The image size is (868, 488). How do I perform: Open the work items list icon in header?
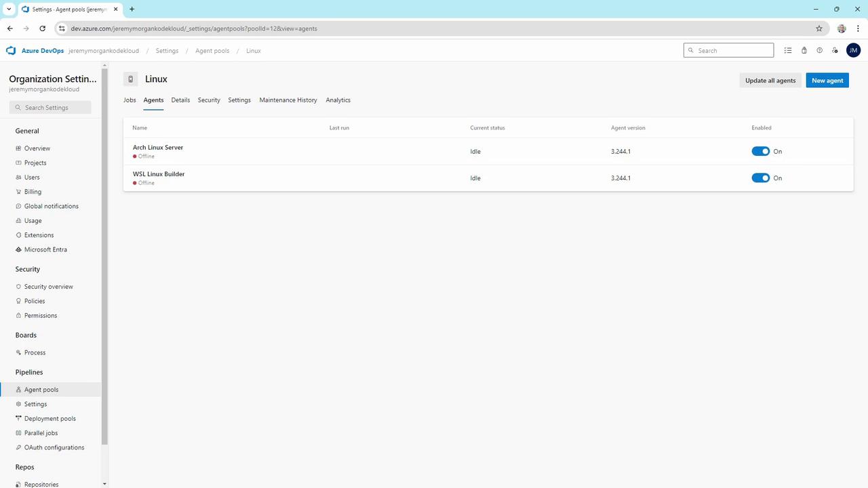point(788,50)
